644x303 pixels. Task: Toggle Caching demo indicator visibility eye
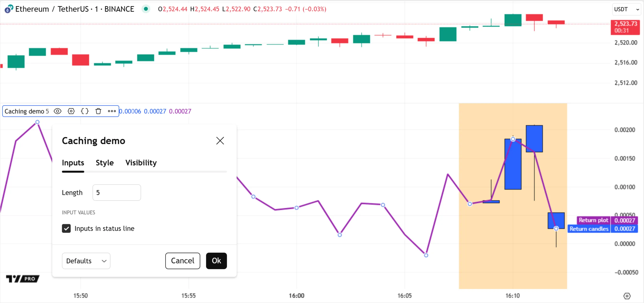tap(58, 111)
